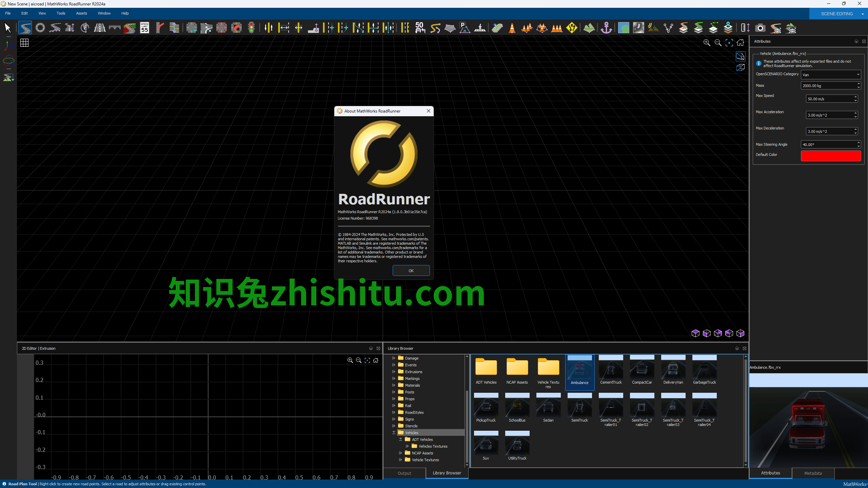Click OK in the About dialog

tap(411, 271)
